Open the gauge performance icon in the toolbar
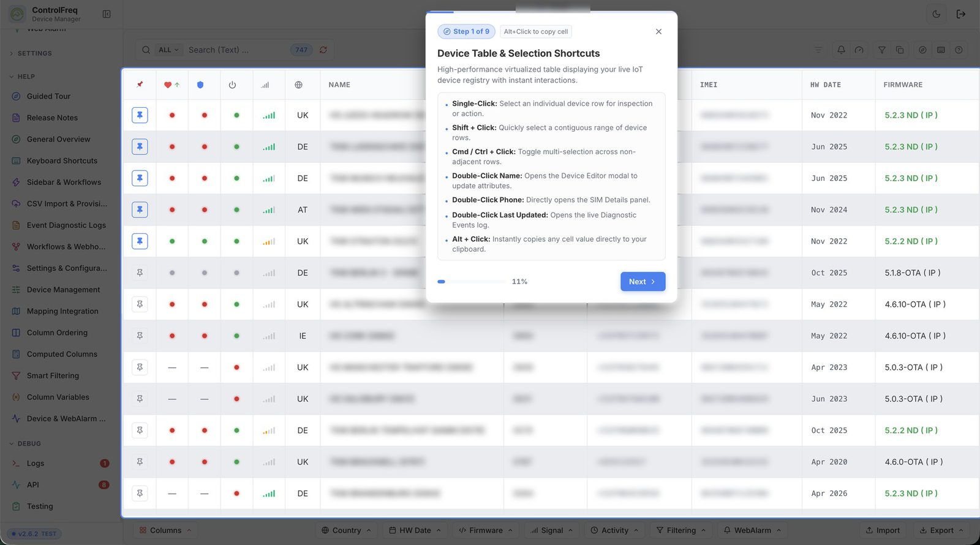980x545 pixels. (x=859, y=50)
